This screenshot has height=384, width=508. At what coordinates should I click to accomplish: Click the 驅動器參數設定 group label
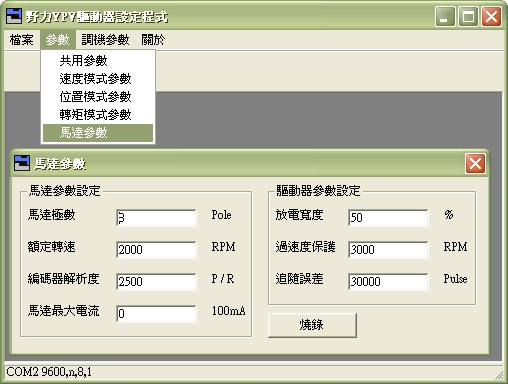(318, 191)
